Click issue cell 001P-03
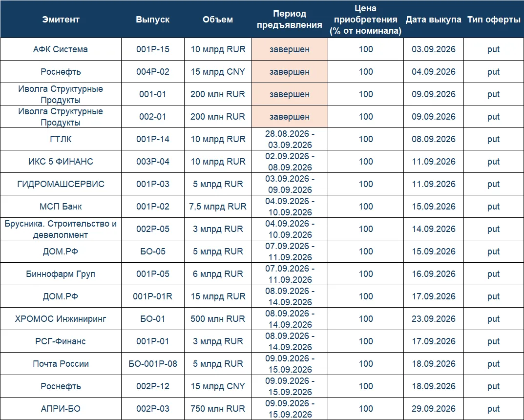The height and width of the screenshot is (420, 524). (x=153, y=184)
